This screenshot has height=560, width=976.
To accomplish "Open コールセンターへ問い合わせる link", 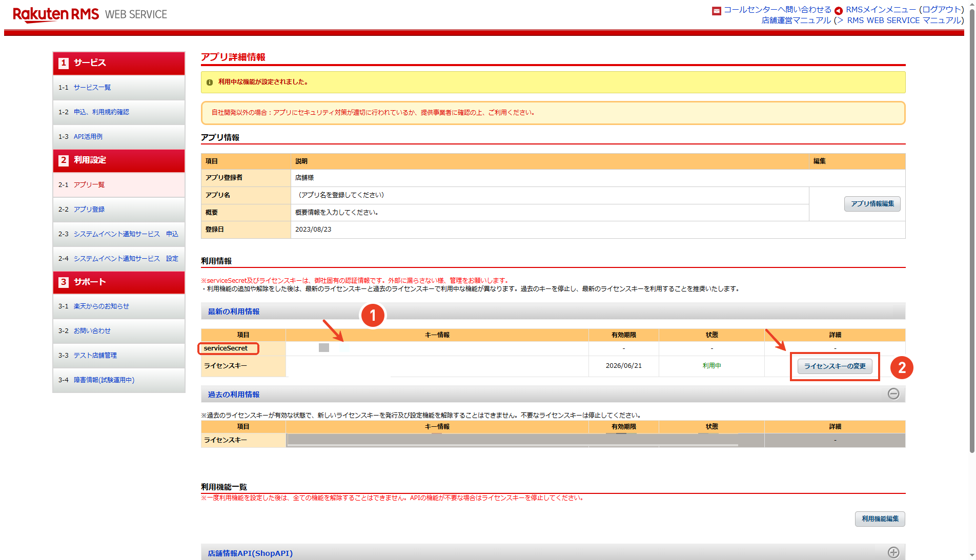I will click(x=777, y=10).
